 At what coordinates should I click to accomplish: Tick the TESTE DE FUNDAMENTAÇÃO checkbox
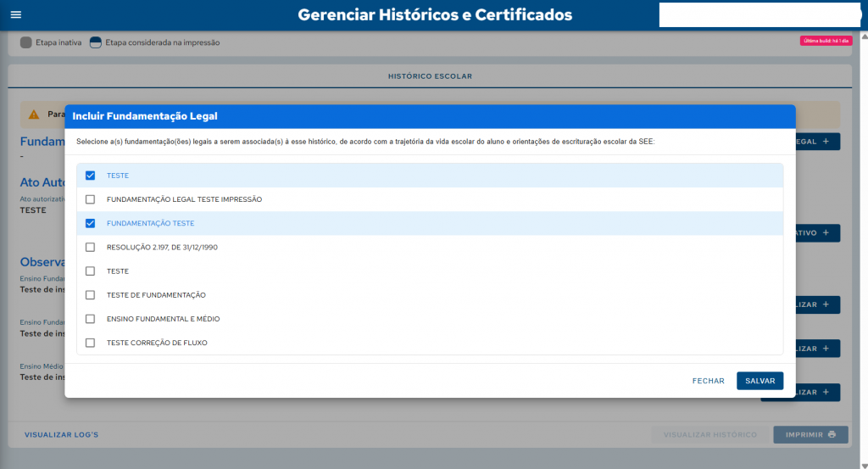point(90,295)
